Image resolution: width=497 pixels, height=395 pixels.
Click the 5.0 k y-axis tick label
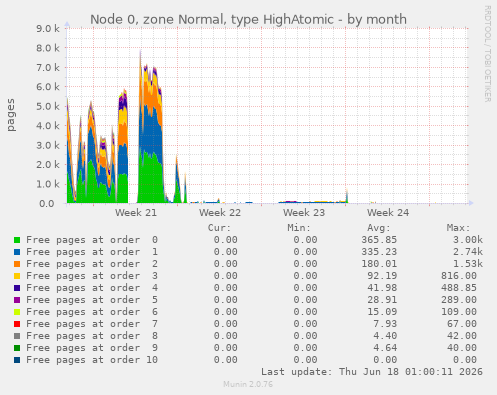48,107
